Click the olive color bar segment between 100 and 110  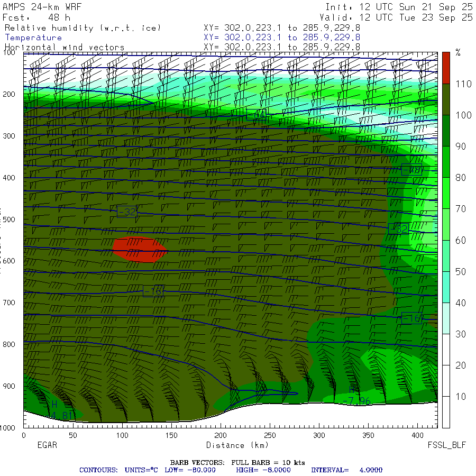click(446, 99)
